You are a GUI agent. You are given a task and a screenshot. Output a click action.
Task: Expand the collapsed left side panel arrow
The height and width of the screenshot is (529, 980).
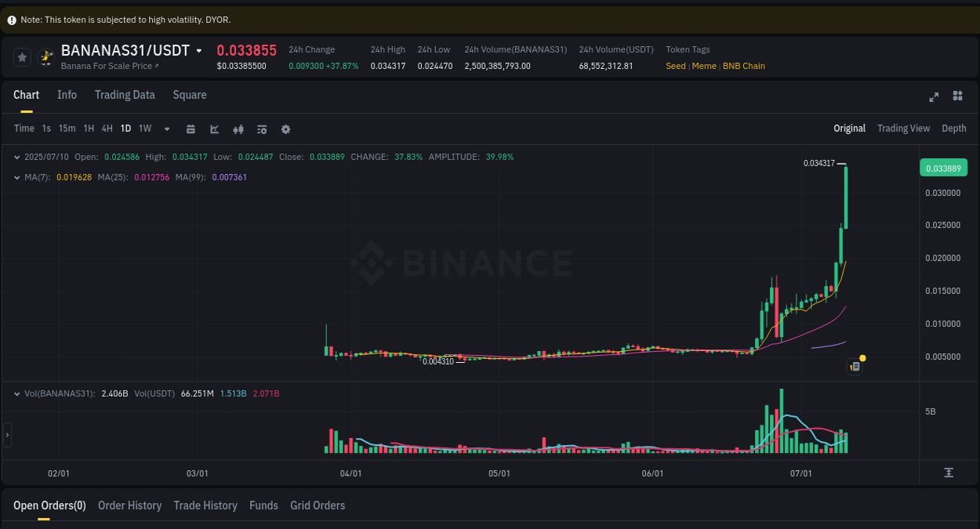[6, 435]
